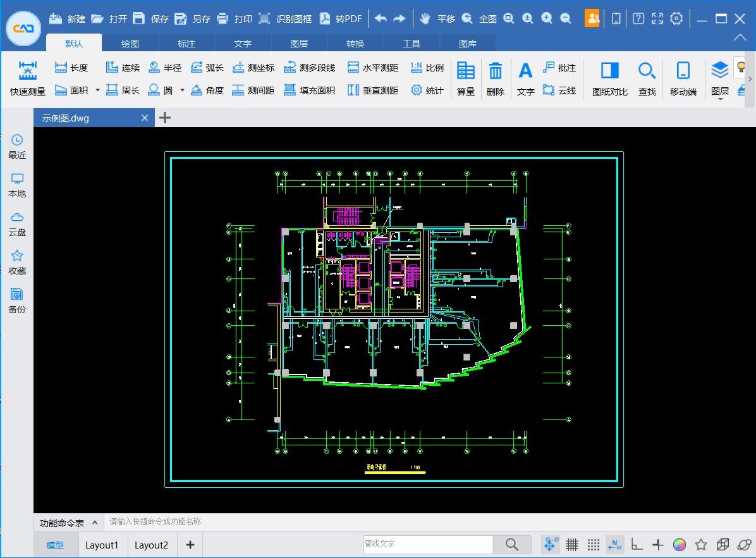Expand the 功能命令表 command list
Screen dimensions: 756x558
pyautogui.click(x=68, y=523)
